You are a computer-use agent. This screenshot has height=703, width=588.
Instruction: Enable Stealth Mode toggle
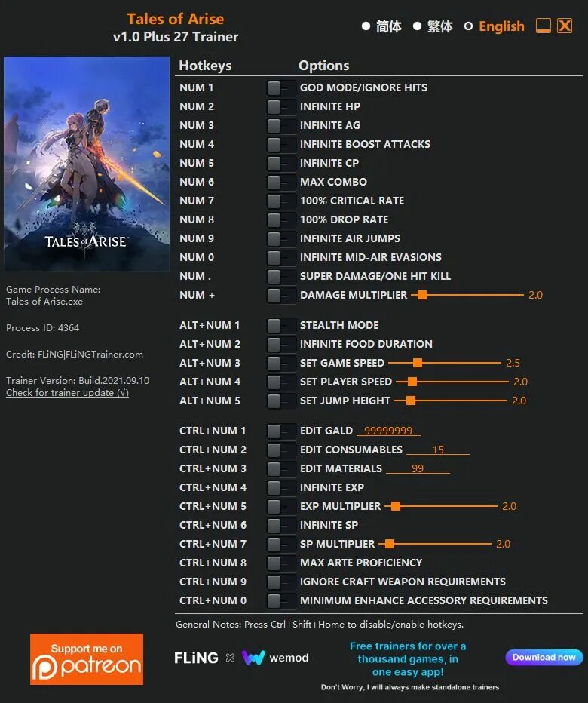(x=281, y=326)
